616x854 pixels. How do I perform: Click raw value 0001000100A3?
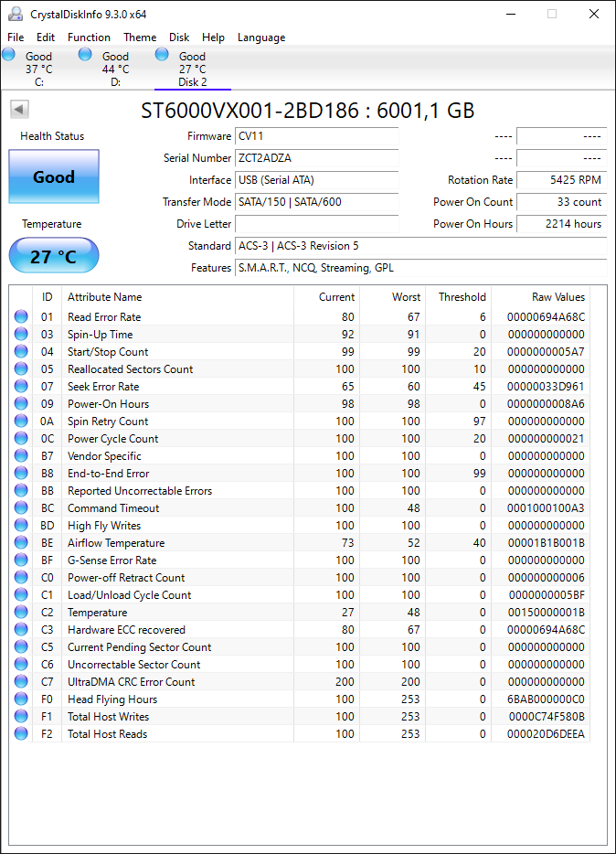pyautogui.click(x=546, y=507)
